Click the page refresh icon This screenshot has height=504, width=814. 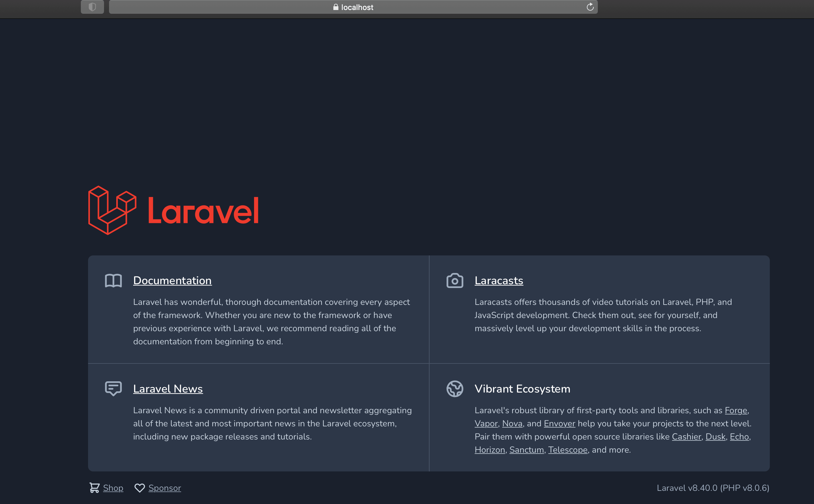point(590,7)
